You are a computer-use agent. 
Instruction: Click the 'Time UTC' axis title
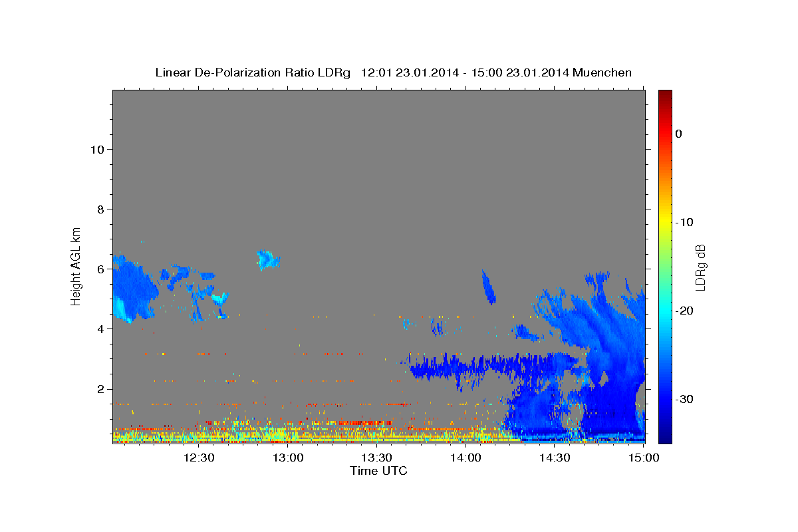[x=378, y=471]
